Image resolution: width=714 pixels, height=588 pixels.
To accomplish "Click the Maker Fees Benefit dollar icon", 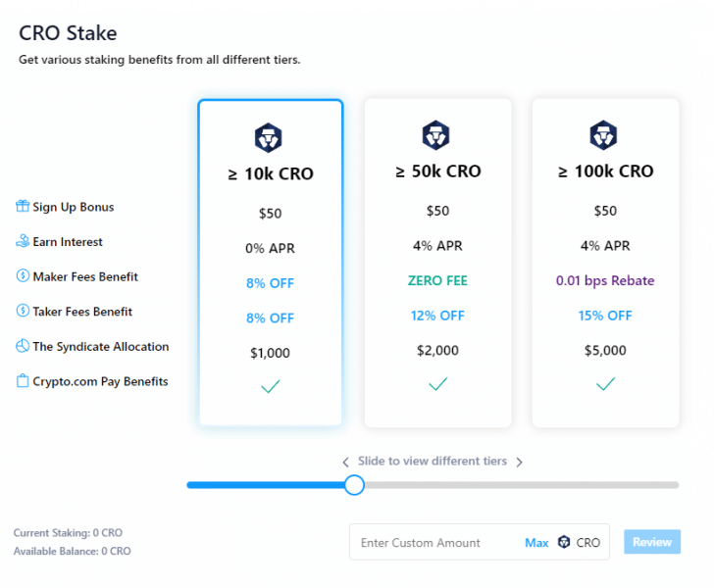I will [22, 276].
